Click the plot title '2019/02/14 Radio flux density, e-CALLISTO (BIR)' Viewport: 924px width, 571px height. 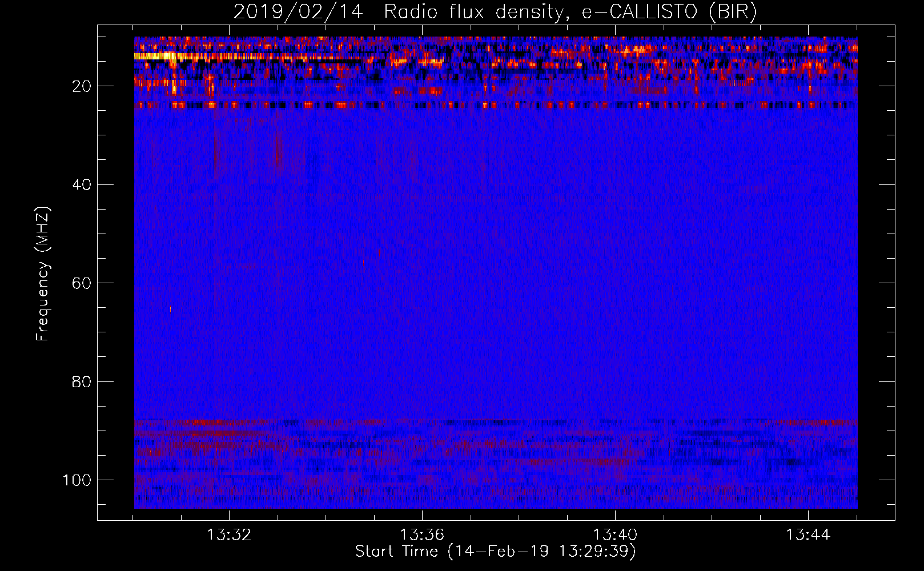point(495,12)
